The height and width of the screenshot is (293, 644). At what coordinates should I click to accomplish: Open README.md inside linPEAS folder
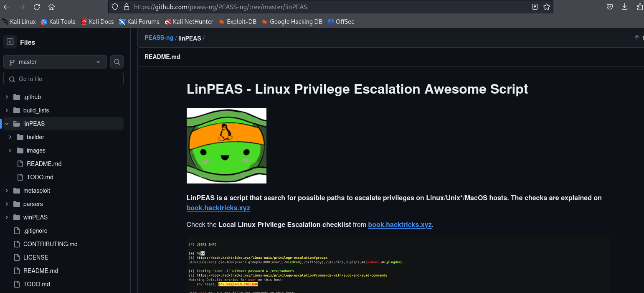click(44, 164)
